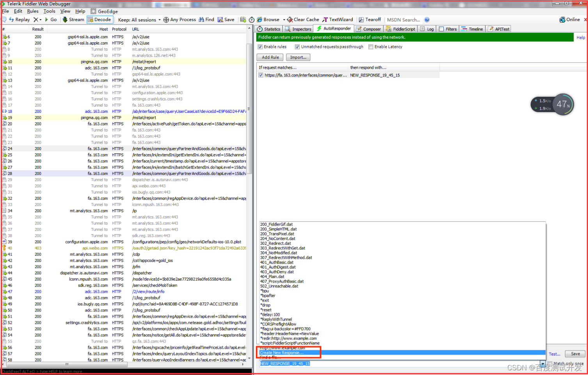Screen dimensions: 588x375
Task: Click the timer stopwatch toolbar icon
Action: 252,20
